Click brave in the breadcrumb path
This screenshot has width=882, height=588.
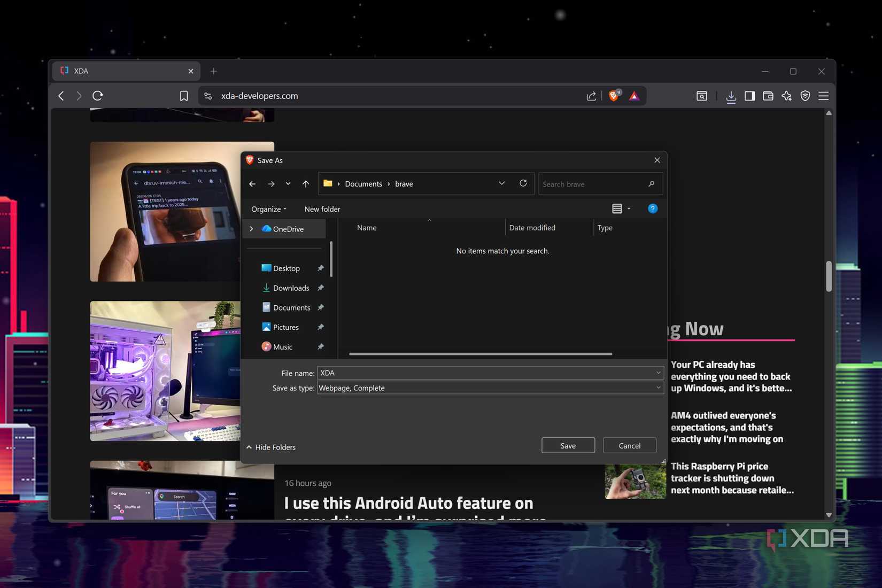[x=404, y=184]
